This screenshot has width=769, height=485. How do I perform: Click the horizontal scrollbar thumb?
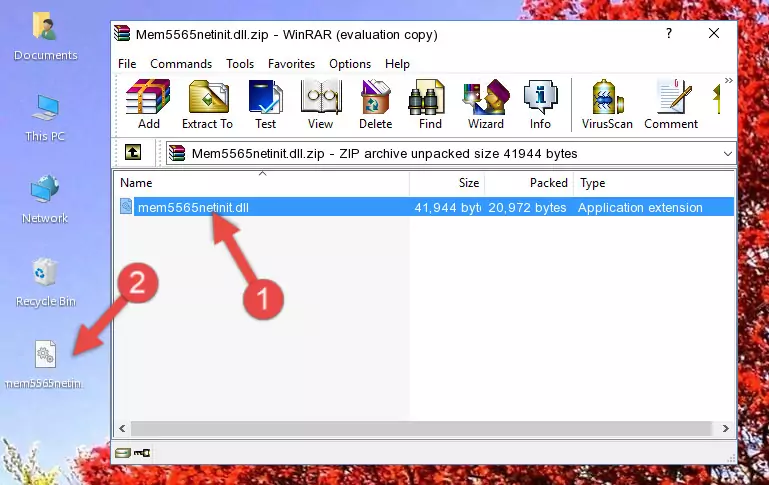coord(421,428)
